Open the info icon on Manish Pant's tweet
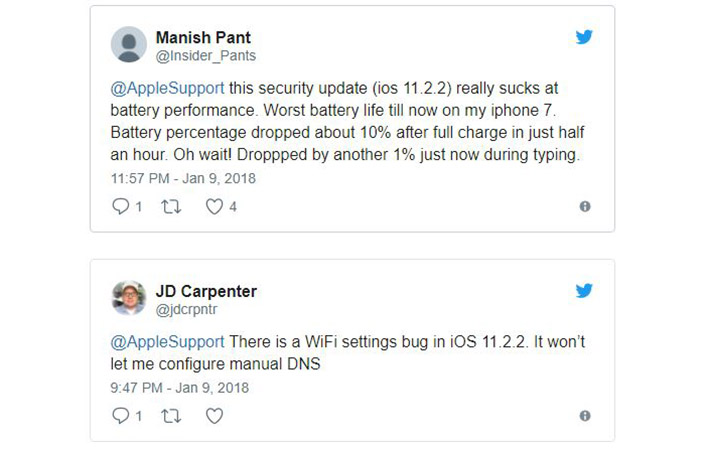Screen dimensions: 709x449 coord(585,207)
